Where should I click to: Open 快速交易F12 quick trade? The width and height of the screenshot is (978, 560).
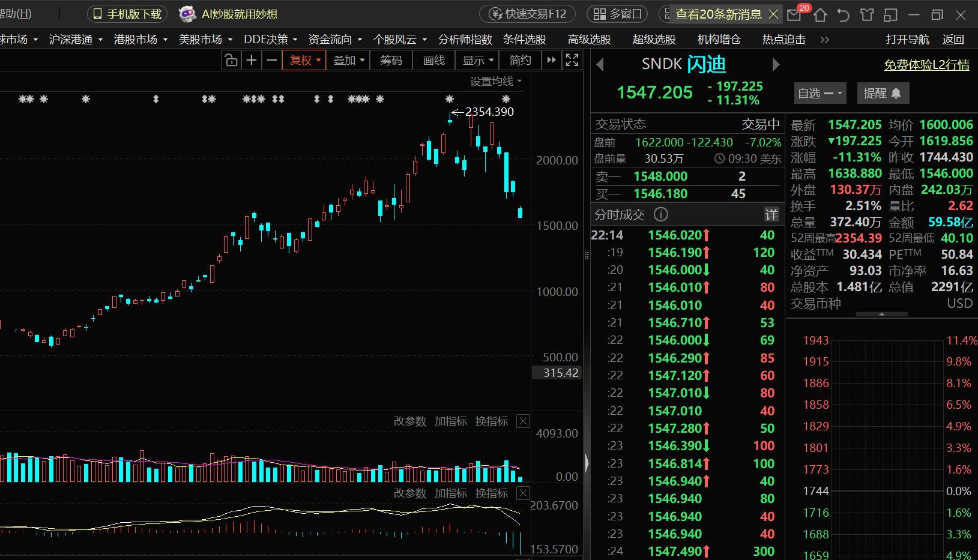[x=528, y=14]
